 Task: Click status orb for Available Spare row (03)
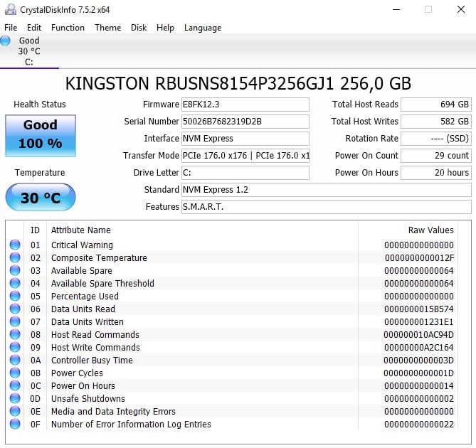[15, 270]
